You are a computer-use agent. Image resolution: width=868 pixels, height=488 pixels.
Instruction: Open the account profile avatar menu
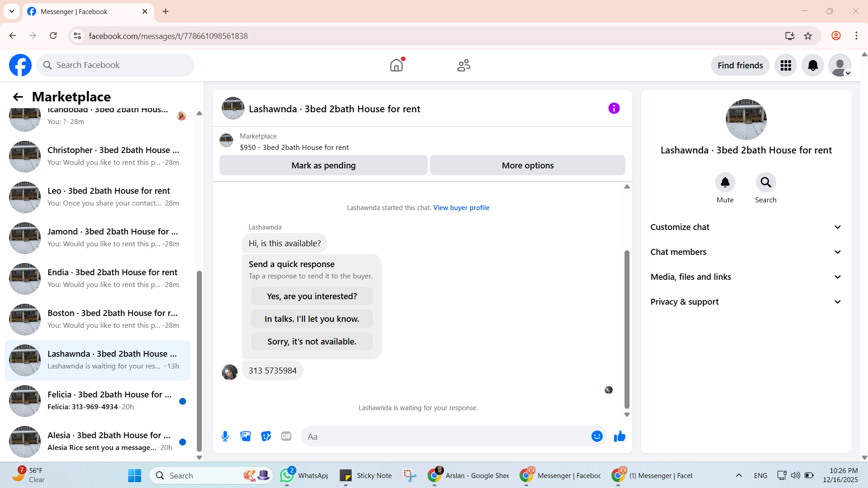pos(840,66)
